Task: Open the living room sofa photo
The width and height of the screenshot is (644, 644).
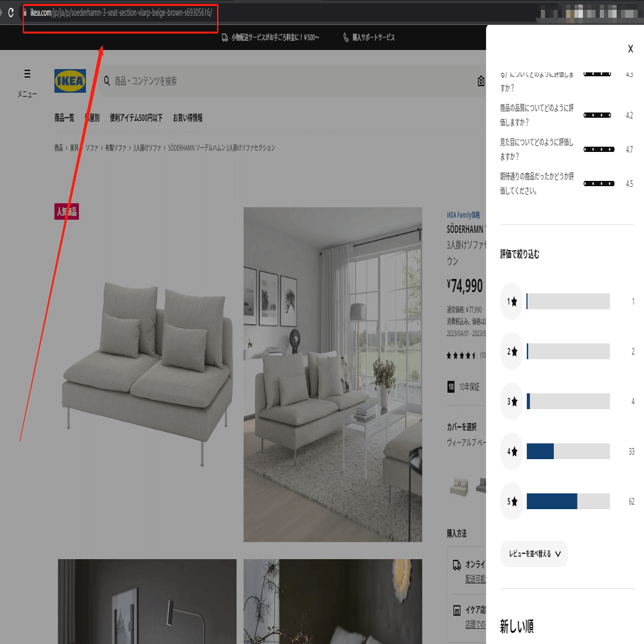Action: (x=333, y=374)
